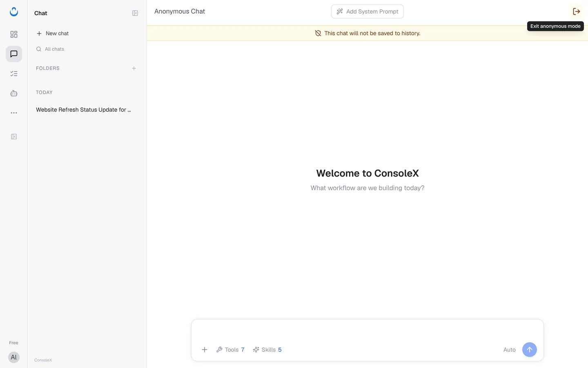Click the ConsoleX footer text
Image resolution: width=588 pixels, height=368 pixels.
[x=43, y=360]
